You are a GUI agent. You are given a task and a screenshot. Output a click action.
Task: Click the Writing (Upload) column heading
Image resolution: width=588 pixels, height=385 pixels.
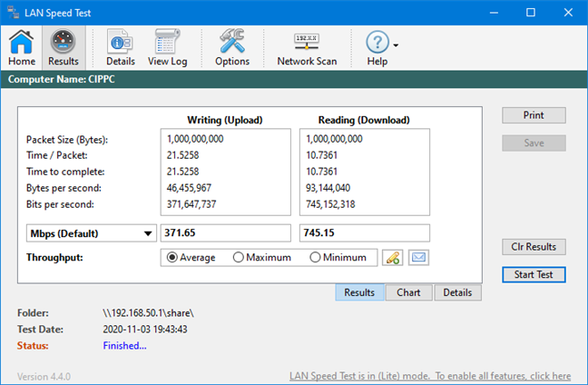coord(225,120)
